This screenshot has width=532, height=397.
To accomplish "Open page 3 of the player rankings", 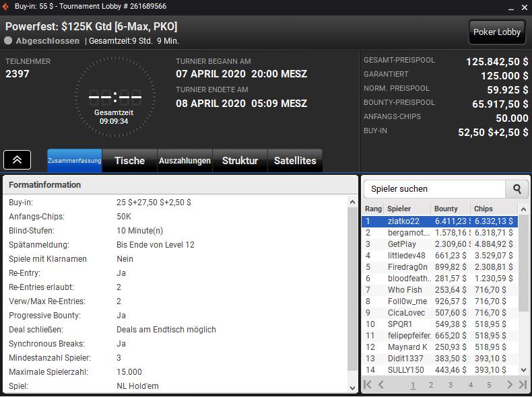I will pyautogui.click(x=451, y=385).
